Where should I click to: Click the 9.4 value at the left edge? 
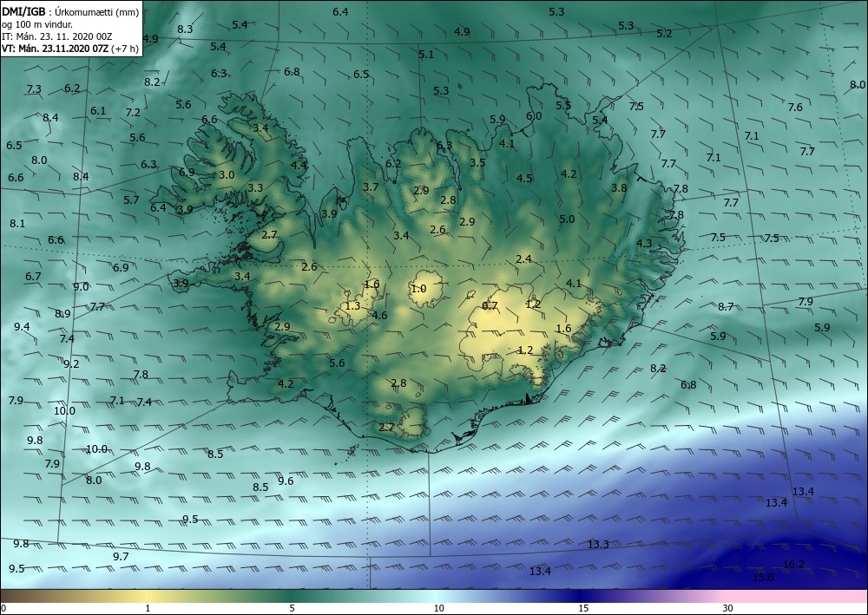click(22, 326)
